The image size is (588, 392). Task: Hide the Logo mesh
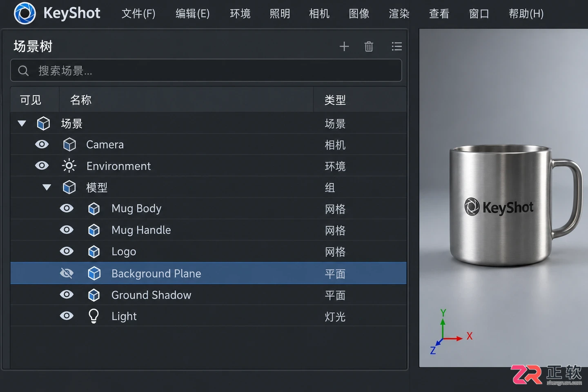pyautogui.click(x=67, y=251)
